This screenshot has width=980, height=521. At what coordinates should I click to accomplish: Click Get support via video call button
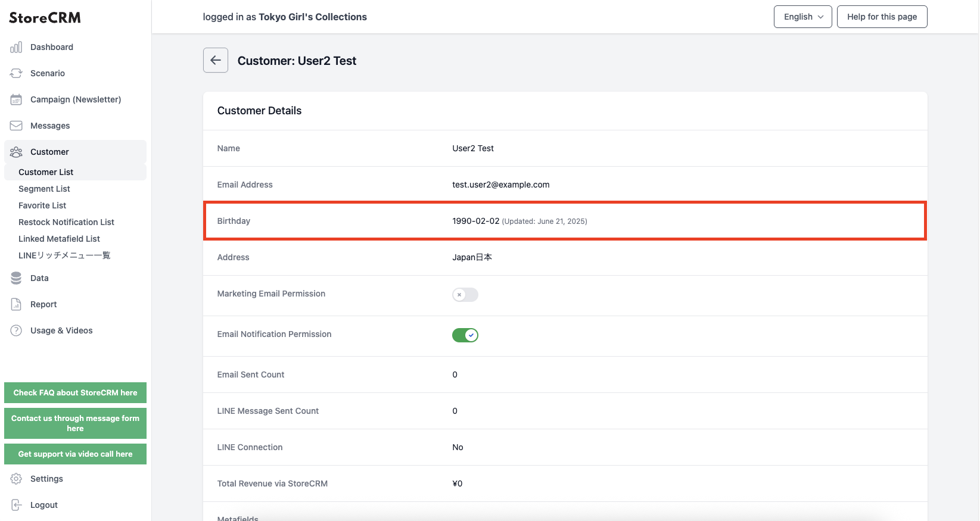click(75, 454)
